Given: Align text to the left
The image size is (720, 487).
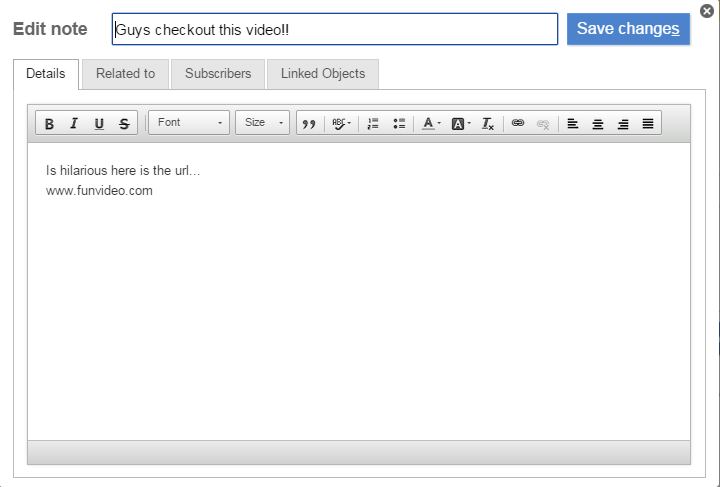Looking at the screenshot, I should 573,123.
